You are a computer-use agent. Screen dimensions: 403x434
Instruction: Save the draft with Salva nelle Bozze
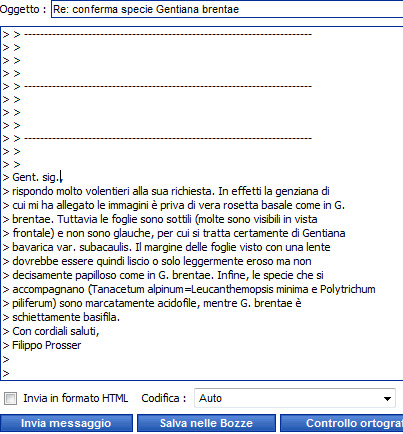[x=206, y=423]
